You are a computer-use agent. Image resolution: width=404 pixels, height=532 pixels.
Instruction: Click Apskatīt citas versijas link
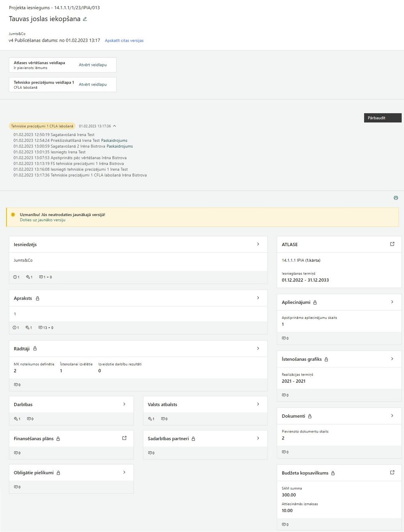pos(124,40)
